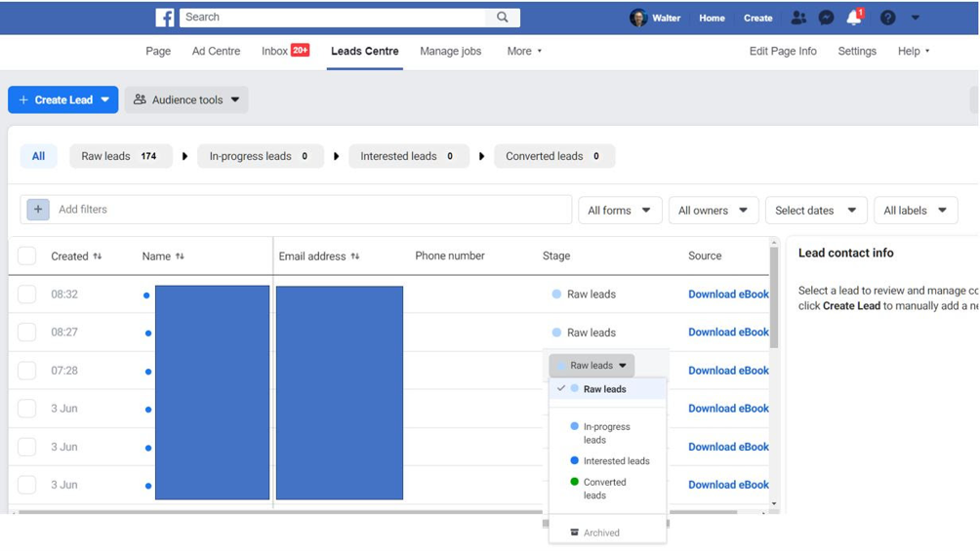Open Download eBook link for 08:27 lead
This screenshot has width=980, height=551.
coord(728,333)
